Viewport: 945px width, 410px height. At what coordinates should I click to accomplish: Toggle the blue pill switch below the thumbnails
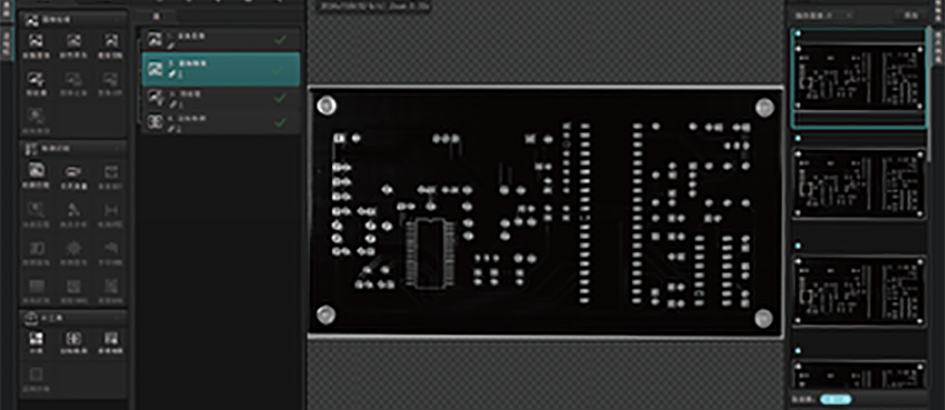(x=836, y=399)
